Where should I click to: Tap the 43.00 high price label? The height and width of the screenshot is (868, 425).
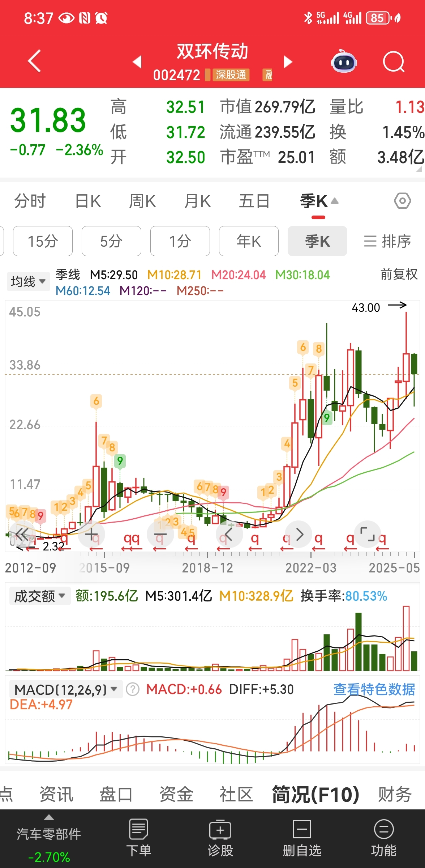(366, 307)
